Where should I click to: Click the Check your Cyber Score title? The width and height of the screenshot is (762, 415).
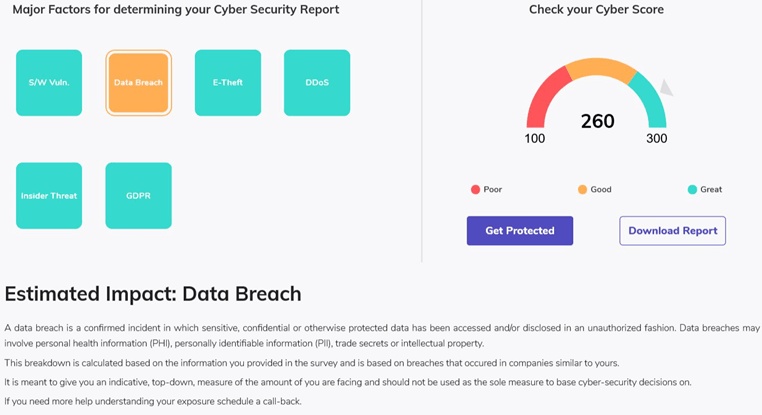point(596,9)
